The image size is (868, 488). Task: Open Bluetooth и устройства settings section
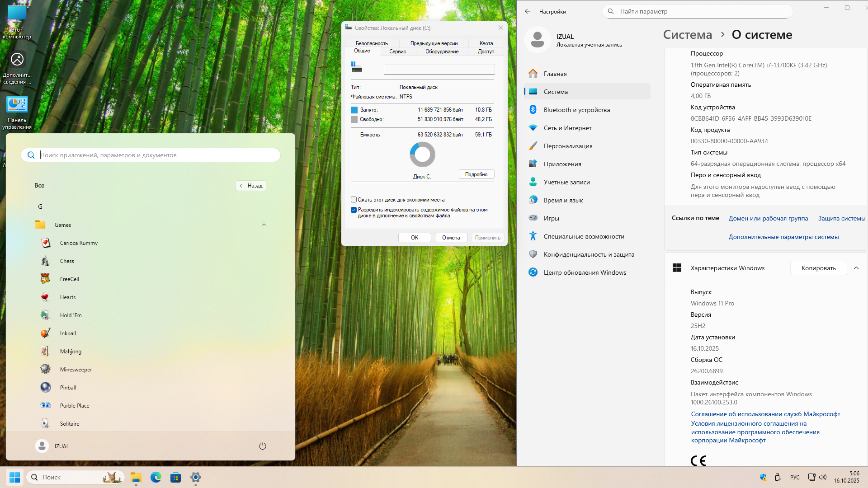(576, 110)
